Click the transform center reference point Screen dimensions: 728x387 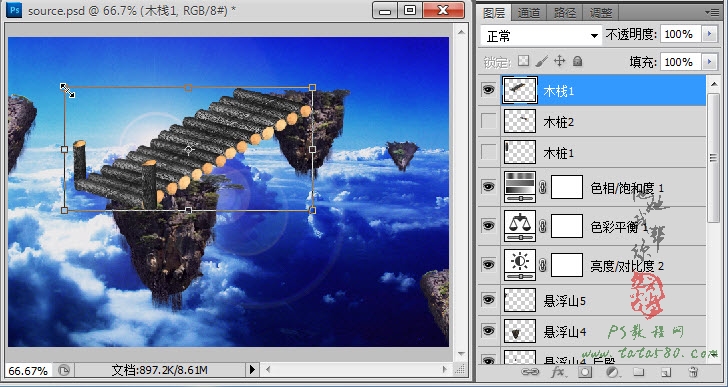coord(188,149)
